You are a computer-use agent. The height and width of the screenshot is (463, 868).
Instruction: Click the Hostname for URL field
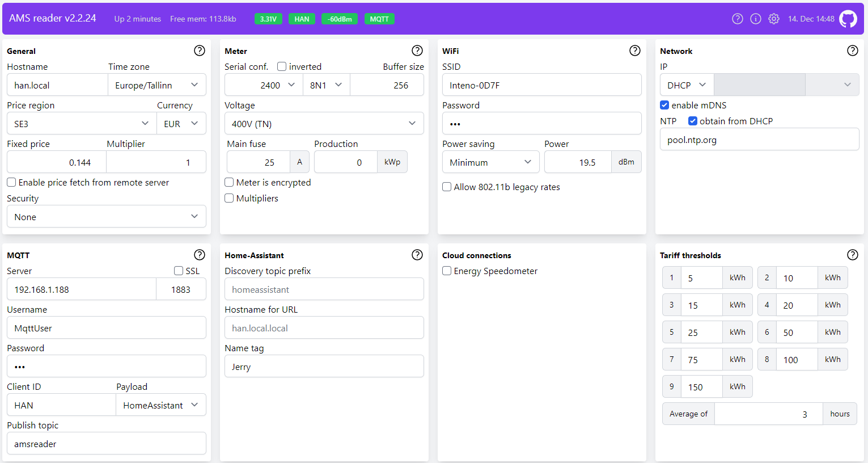pos(324,328)
